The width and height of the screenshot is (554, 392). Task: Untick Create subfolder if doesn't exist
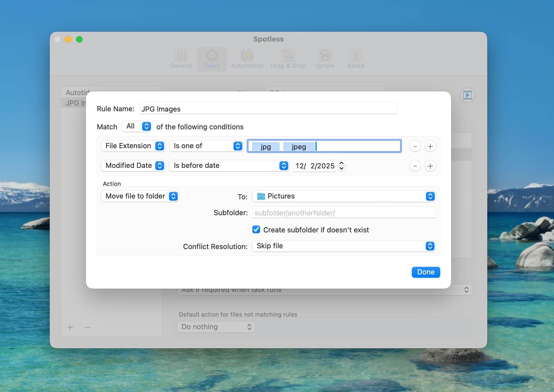(256, 230)
